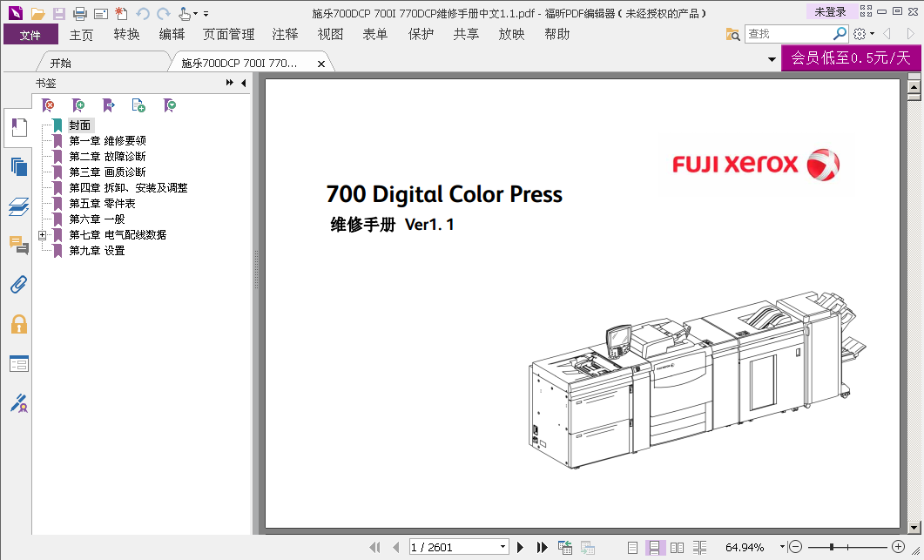Click the page number field showing 1 / 2601
The image size is (924, 560).
pos(454,547)
